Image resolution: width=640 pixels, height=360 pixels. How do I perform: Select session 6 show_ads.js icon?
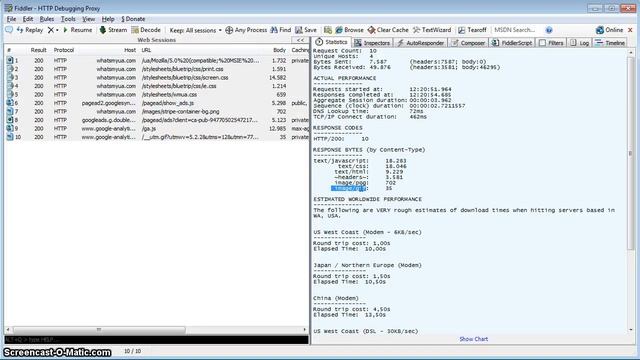(10, 103)
